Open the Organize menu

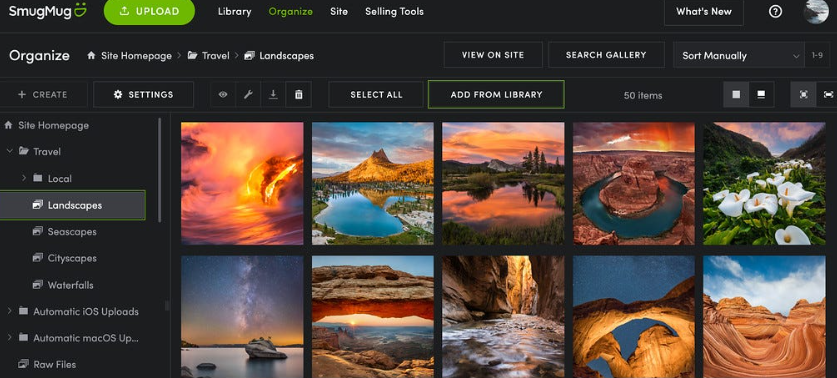tap(290, 12)
